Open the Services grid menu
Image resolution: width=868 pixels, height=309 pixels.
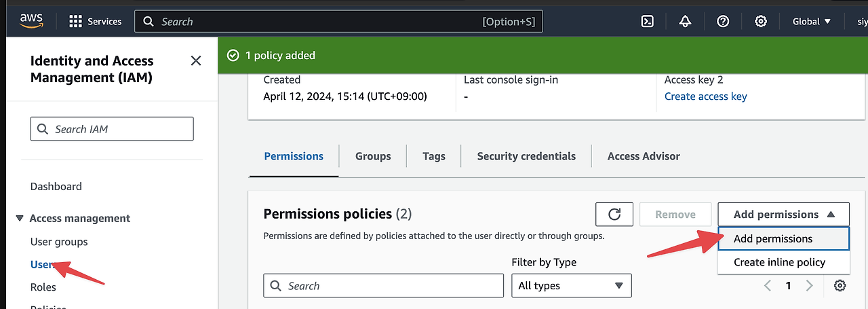pos(96,22)
